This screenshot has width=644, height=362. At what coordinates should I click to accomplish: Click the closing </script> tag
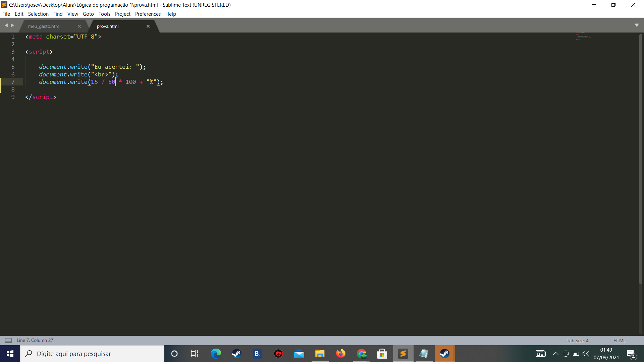41,97
